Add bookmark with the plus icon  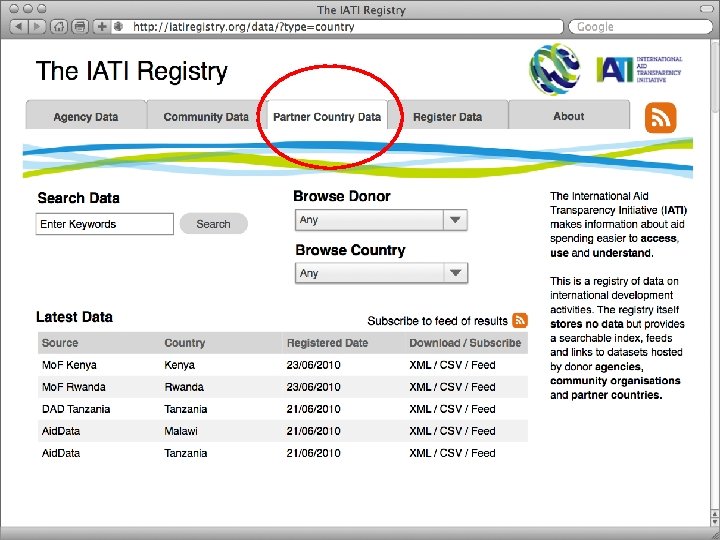101,27
